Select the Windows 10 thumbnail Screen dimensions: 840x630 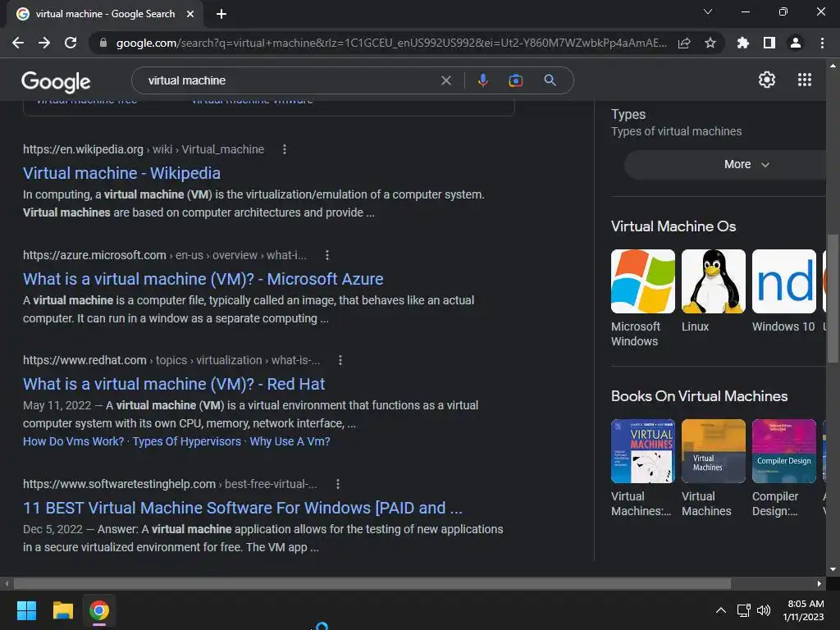click(784, 281)
